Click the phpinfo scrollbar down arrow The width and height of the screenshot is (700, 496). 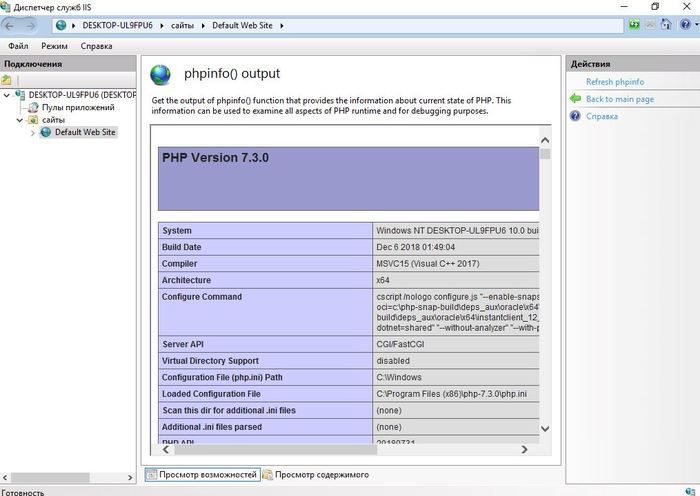(545, 429)
